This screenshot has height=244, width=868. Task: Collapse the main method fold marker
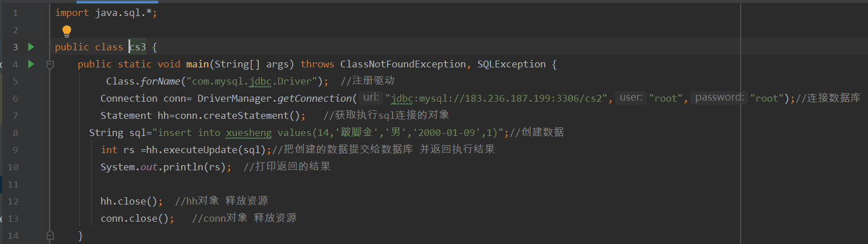tap(50, 65)
